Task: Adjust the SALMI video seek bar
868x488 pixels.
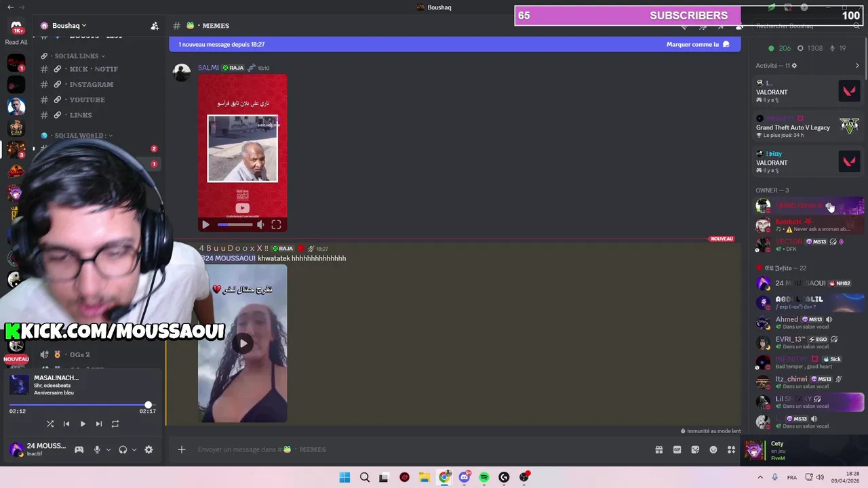Action: click(x=234, y=224)
